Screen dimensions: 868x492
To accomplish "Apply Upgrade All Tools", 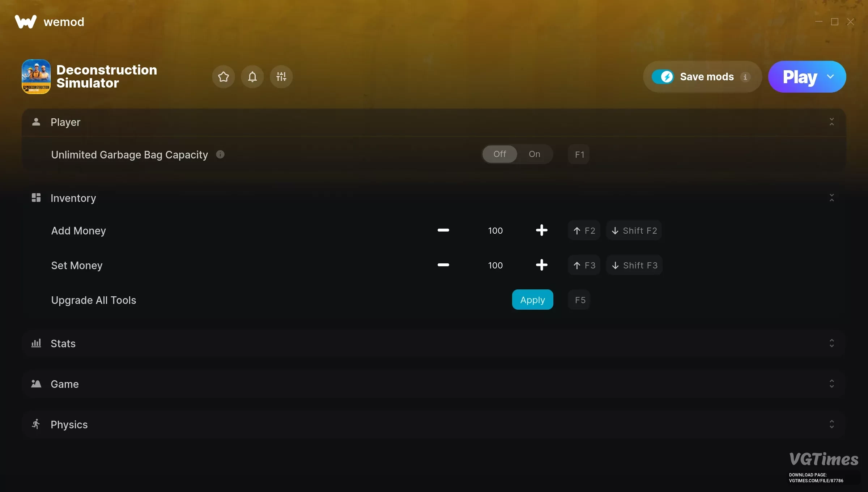I will pos(533,300).
